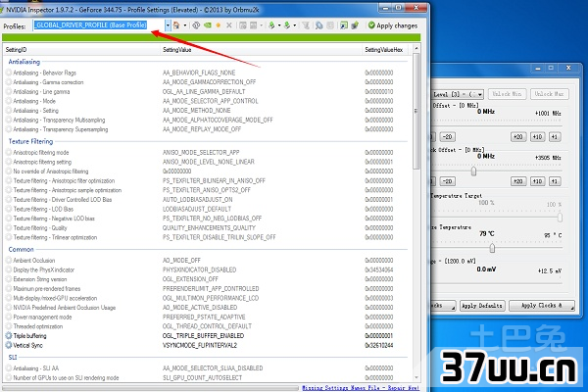This screenshot has height=392, width=588.
Task: Open the export icon's dropdown arrow
Action: (279, 25)
